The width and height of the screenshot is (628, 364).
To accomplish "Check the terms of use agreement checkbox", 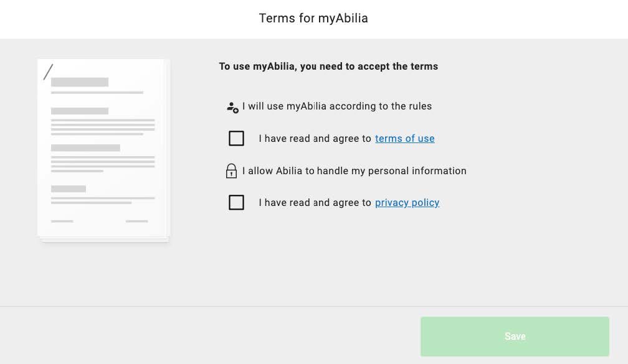I will 236,138.
